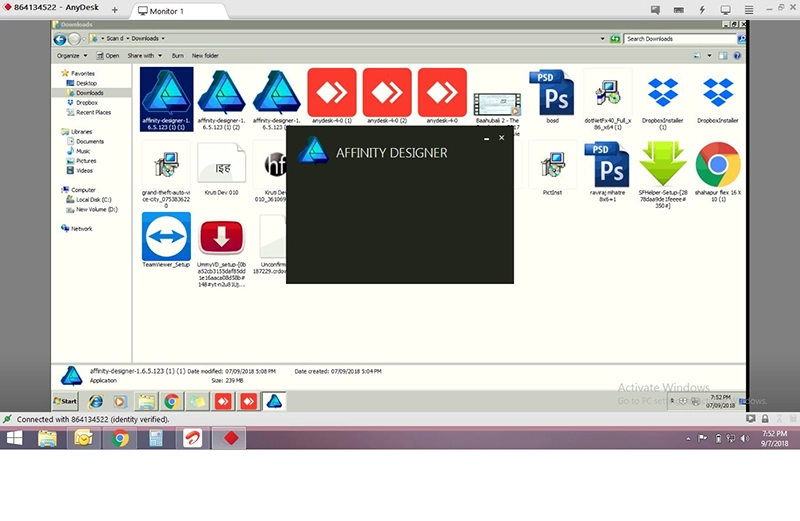Select Network in the navigation pane

(x=77, y=229)
